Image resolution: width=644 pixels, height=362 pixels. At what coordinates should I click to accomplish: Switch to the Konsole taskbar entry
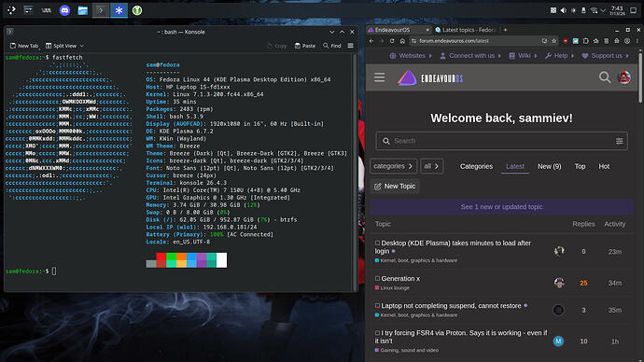click(101, 10)
